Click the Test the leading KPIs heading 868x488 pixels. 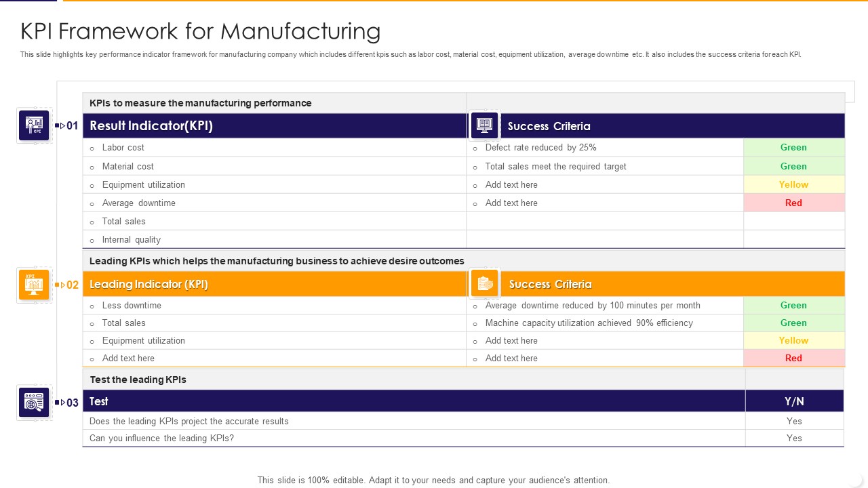pos(138,380)
